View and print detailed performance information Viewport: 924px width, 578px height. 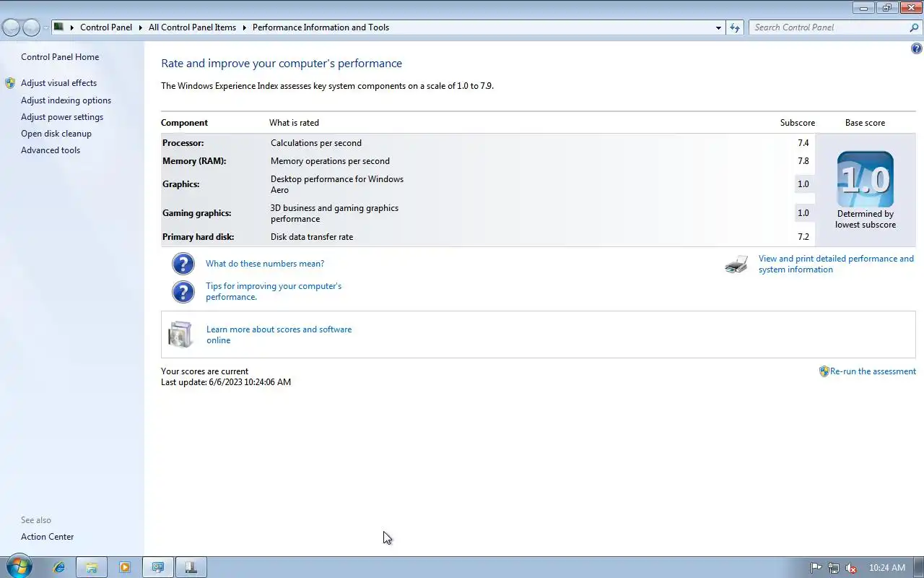tap(836, 264)
